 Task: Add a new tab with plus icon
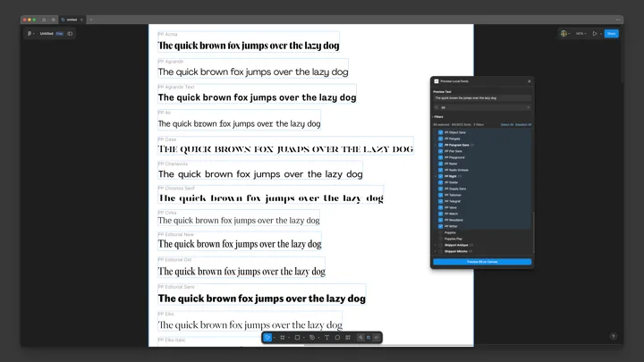tap(90, 20)
